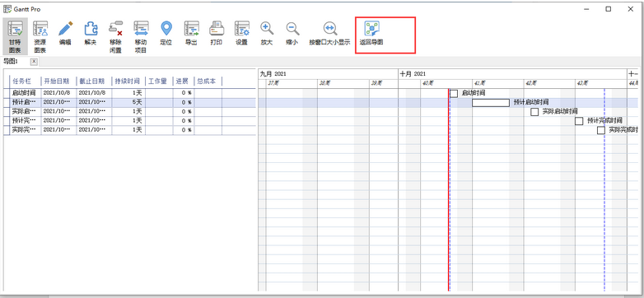The height and width of the screenshot is (298, 644).
Task: Select the 编辑 pencil tool
Action: pyautogui.click(x=65, y=33)
